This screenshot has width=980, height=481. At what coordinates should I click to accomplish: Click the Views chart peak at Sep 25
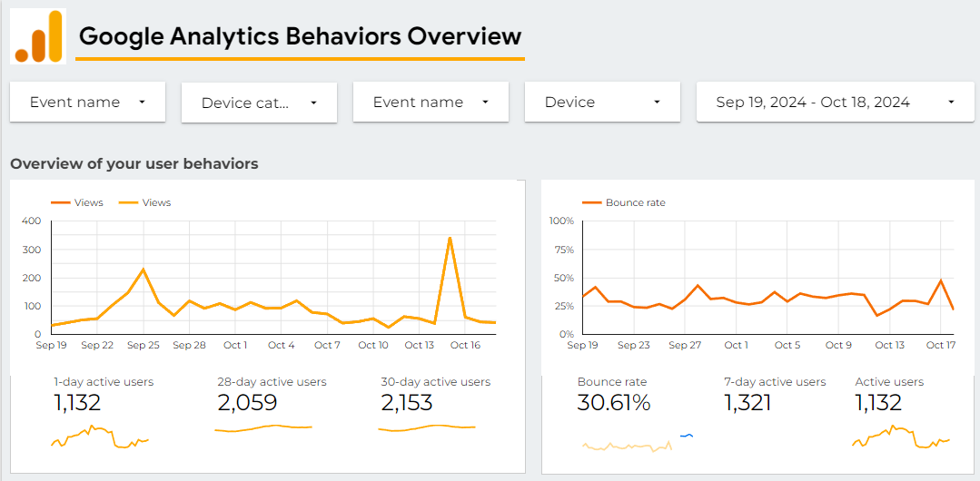144,270
